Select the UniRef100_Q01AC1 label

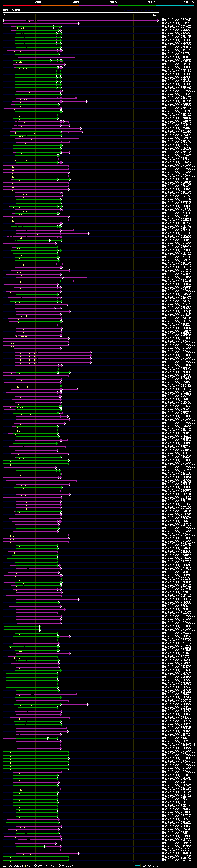point(177,392)
